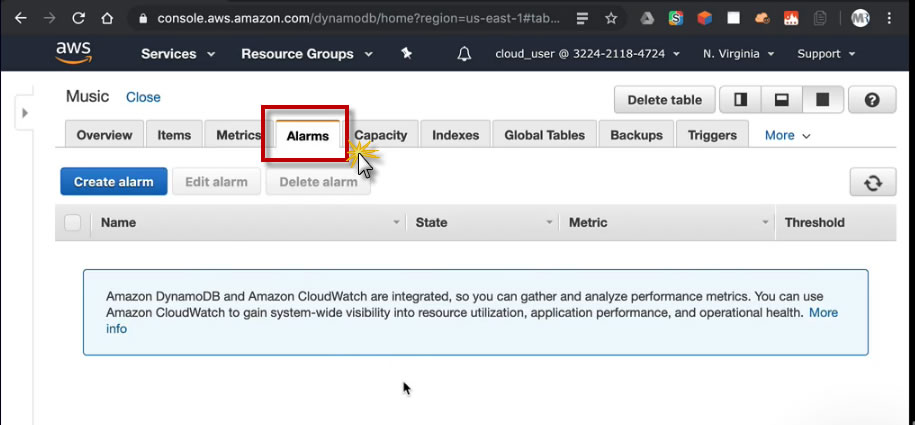Expand the More tabs dropdown
This screenshot has height=425, width=915.
pyautogui.click(x=787, y=135)
